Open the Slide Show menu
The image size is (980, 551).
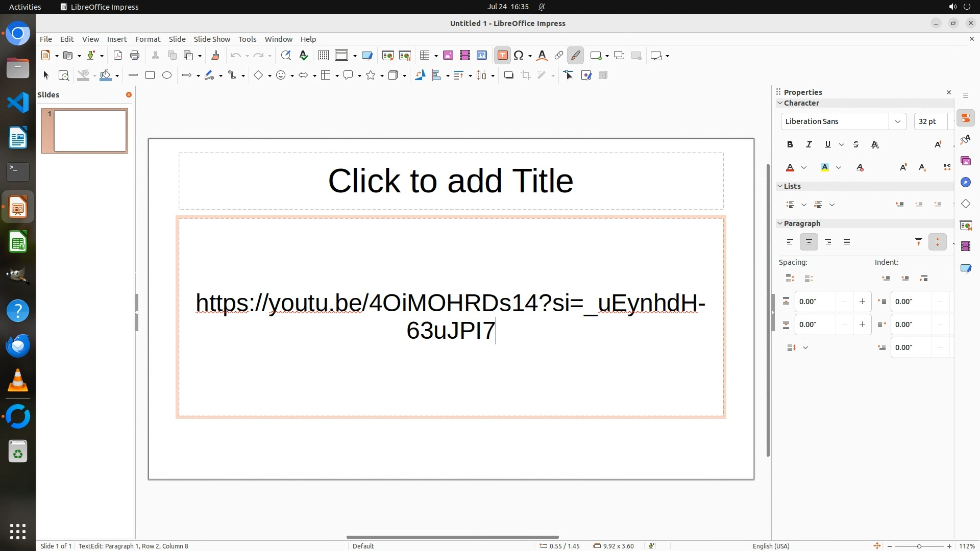[212, 39]
